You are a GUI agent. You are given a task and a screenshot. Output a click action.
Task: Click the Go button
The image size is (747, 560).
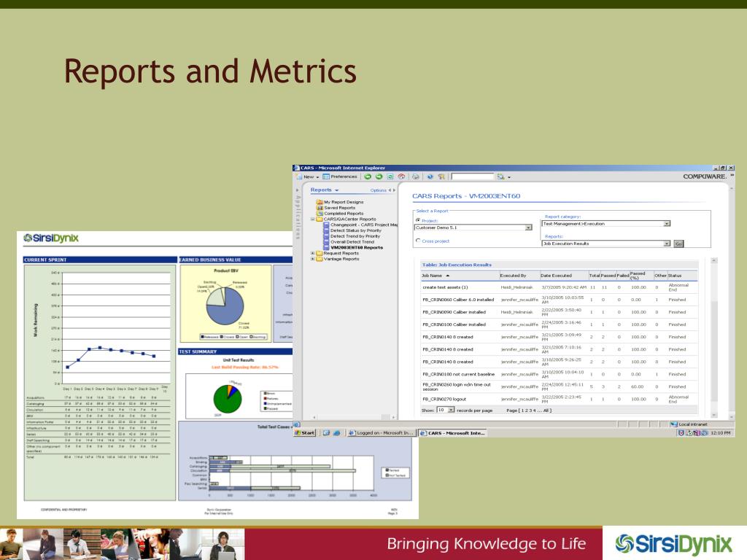pos(678,244)
